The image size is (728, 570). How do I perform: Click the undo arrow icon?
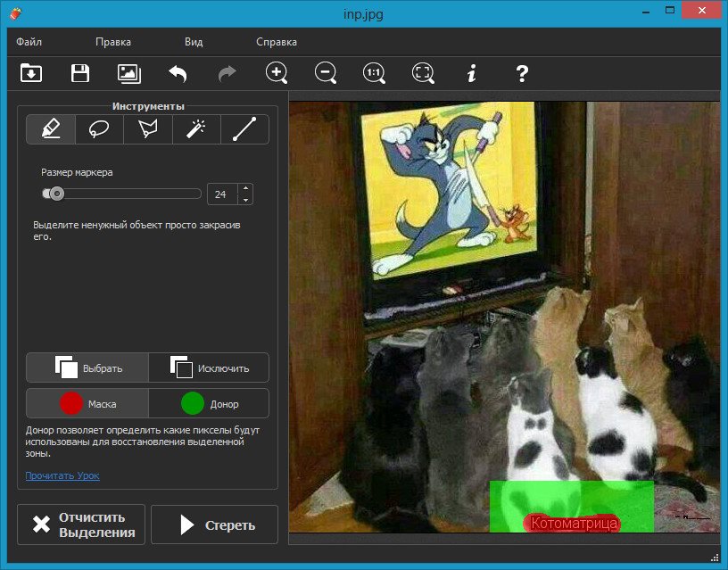click(x=178, y=73)
